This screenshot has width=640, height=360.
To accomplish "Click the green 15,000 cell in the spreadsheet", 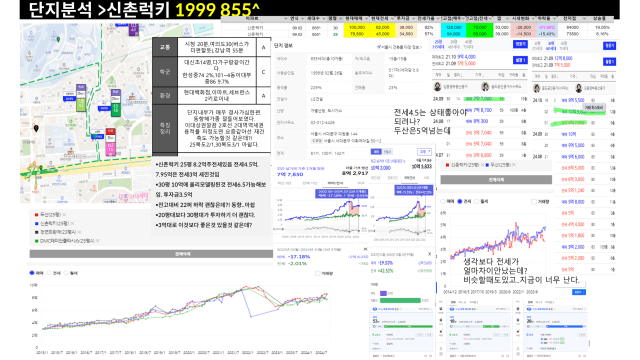I will [480, 28].
